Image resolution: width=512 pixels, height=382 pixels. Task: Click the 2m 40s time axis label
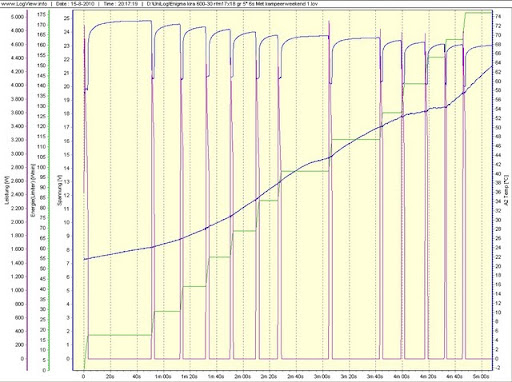296,376
